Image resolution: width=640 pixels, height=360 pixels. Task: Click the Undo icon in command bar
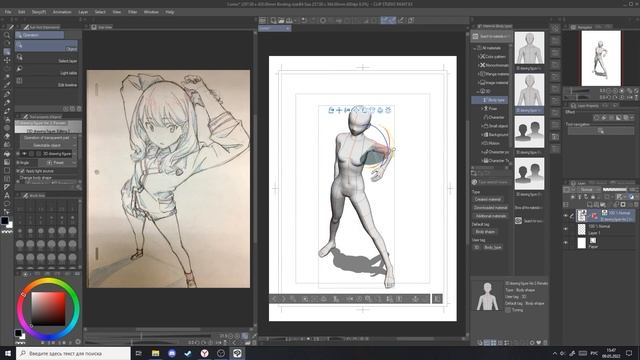pos(304,20)
